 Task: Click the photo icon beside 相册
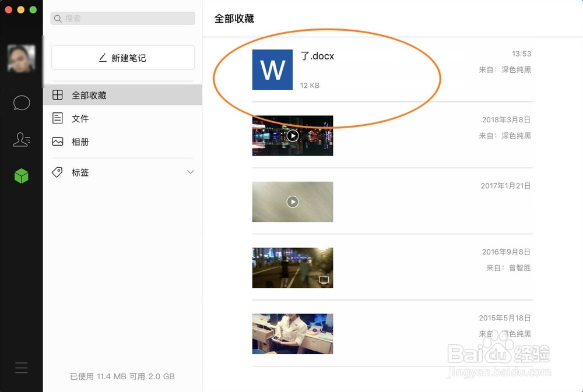click(58, 141)
